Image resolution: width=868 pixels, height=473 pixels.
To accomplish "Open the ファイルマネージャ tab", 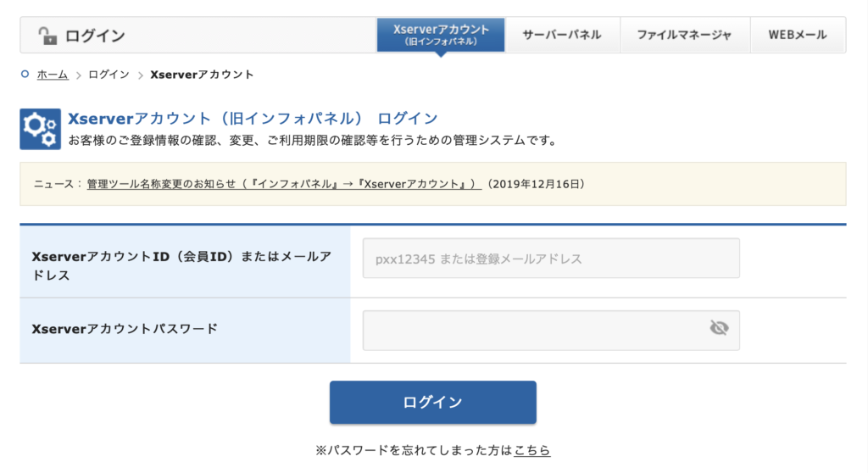I will click(685, 35).
